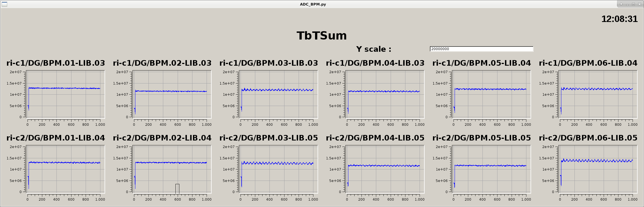Minimize the ADC_BPM.py window
The height and width of the screenshot is (207, 644).
click(627, 4)
